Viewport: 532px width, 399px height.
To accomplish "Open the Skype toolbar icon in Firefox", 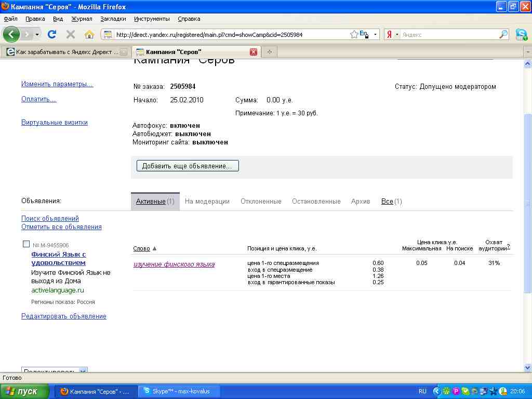I will pyautogui.click(x=522, y=34).
